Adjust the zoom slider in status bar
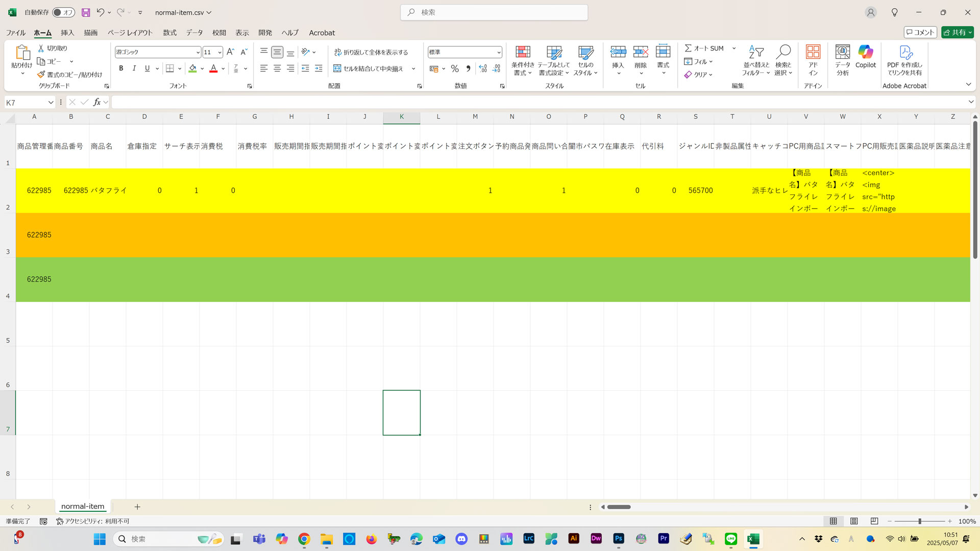 click(x=920, y=521)
